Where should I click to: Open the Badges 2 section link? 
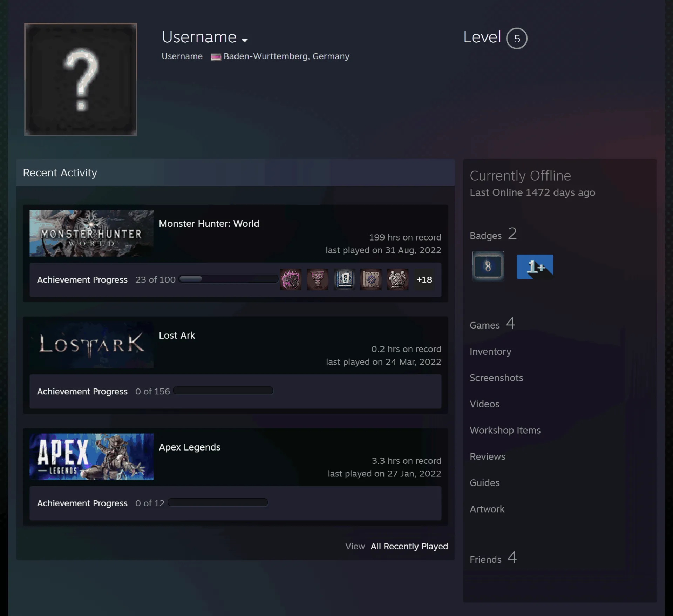click(493, 234)
